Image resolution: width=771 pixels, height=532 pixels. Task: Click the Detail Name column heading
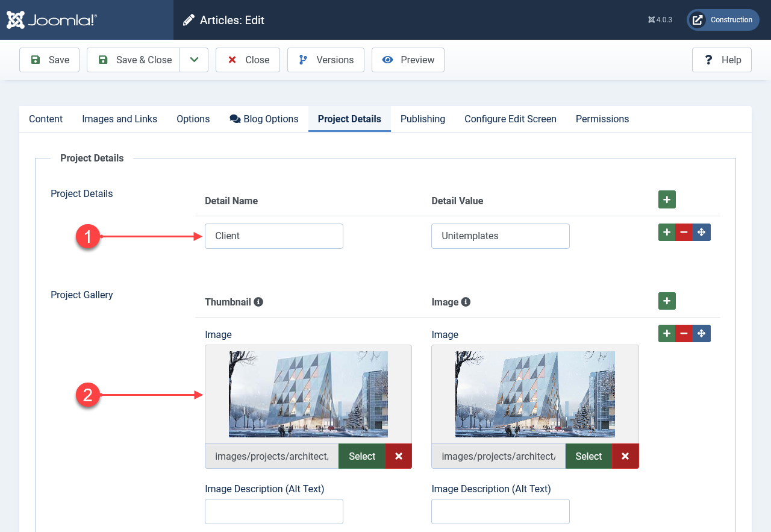[x=231, y=201]
